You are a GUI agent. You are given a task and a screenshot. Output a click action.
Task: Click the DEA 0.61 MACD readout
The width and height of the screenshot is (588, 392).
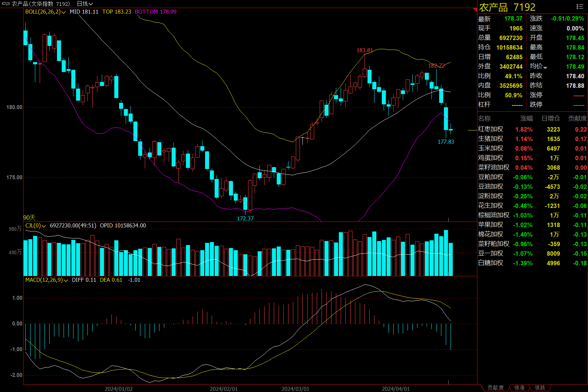click(x=111, y=280)
